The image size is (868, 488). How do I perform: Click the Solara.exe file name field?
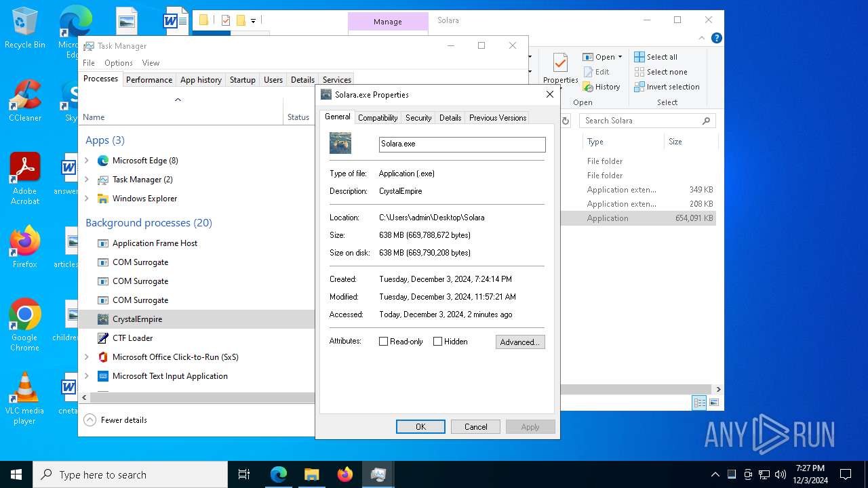point(462,144)
